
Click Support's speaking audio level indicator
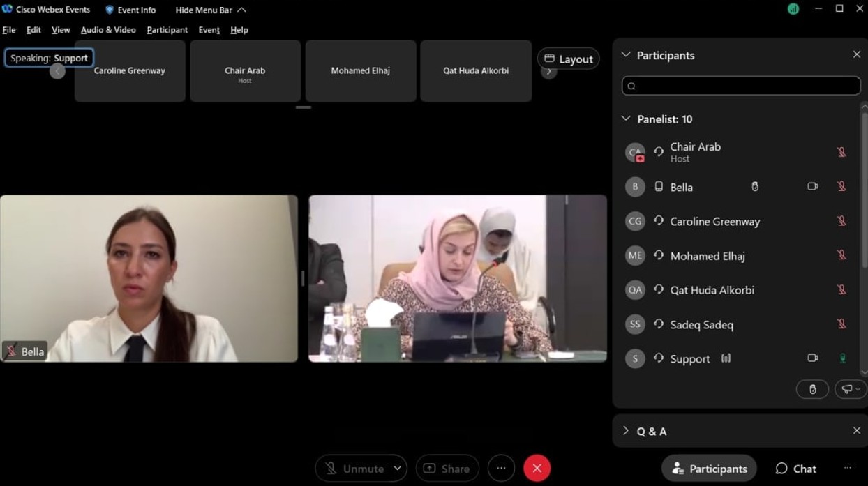click(726, 358)
